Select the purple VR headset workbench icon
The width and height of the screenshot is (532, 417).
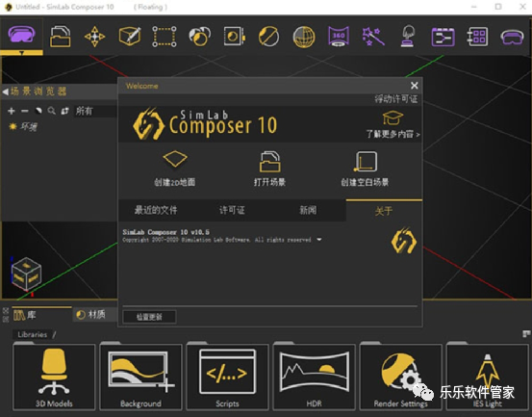(21, 35)
